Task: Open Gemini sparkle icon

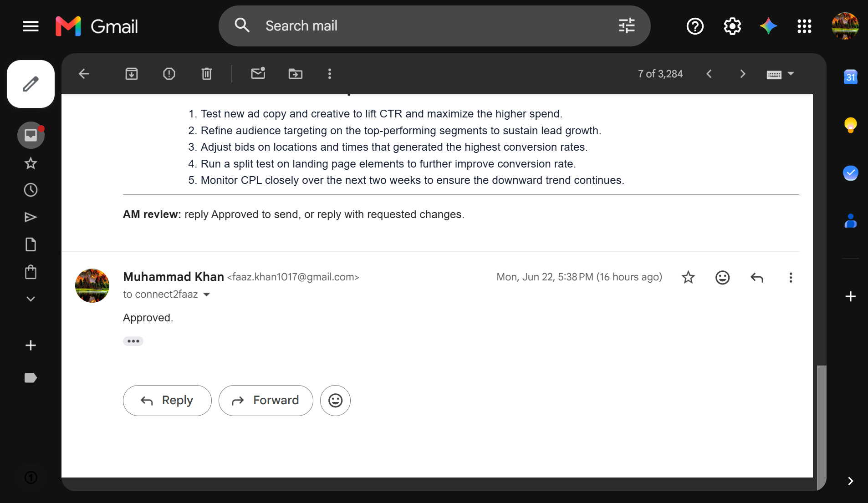Action: pos(768,26)
